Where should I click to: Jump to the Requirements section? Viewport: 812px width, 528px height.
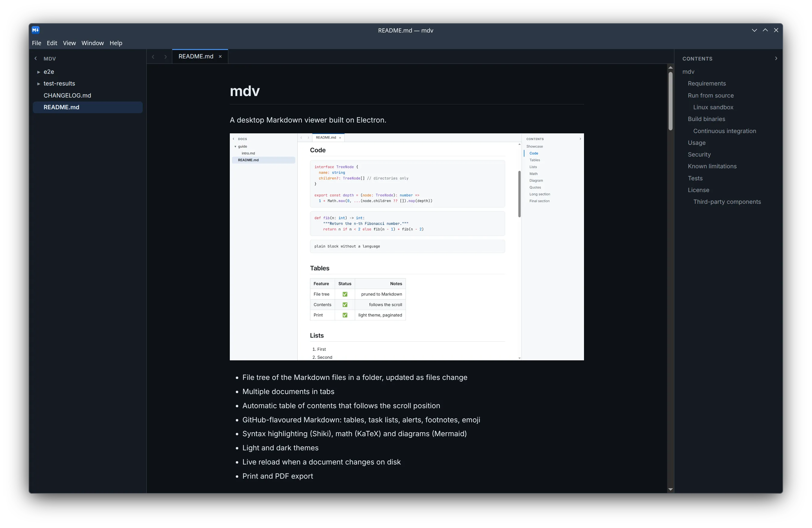click(x=707, y=84)
